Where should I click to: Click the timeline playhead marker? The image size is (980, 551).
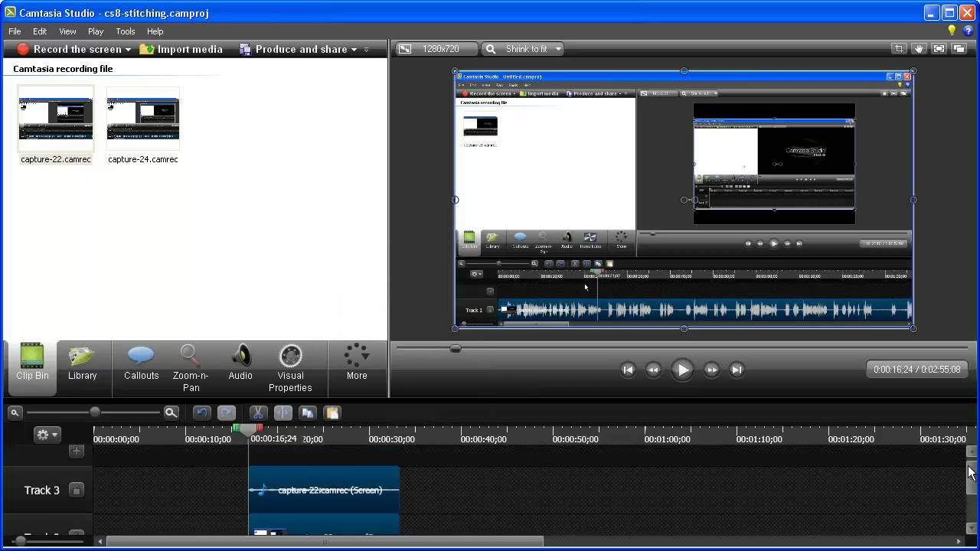248,432
